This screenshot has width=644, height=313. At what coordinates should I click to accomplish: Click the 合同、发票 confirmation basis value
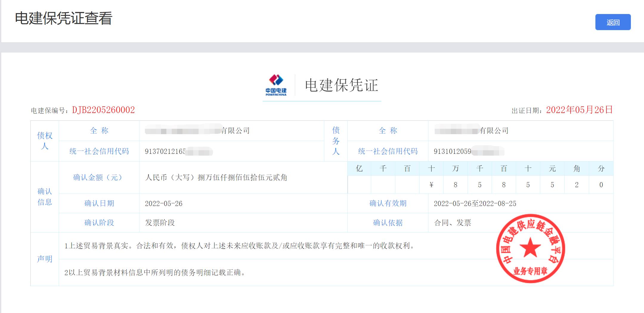pos(453,223)
